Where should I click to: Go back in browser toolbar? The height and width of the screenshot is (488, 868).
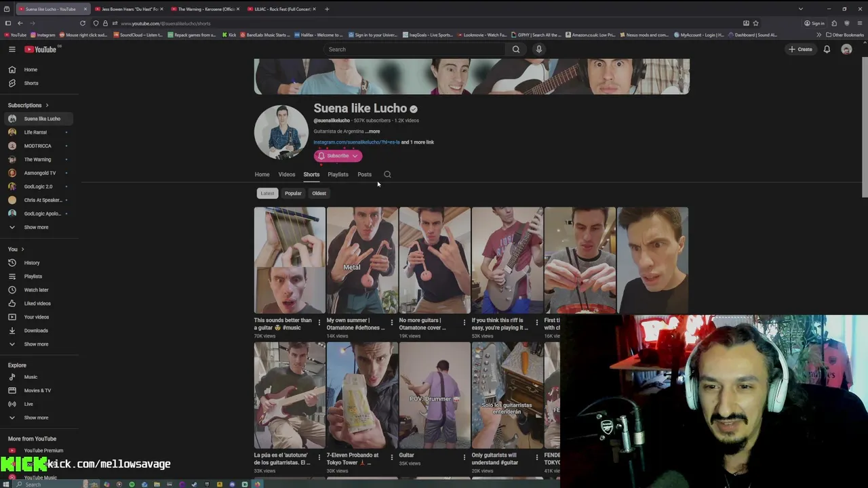(20, 23)
